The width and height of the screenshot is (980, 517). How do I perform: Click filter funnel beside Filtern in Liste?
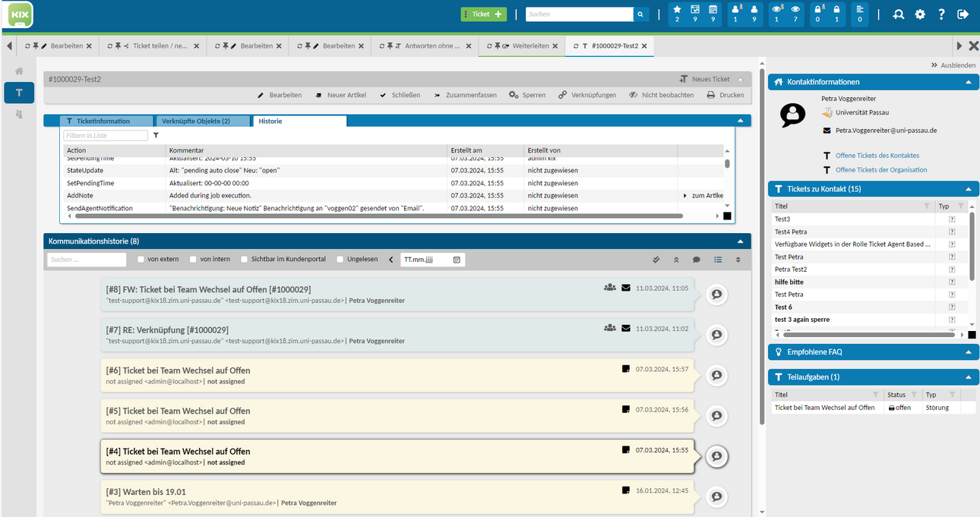[x=156, y=135]
